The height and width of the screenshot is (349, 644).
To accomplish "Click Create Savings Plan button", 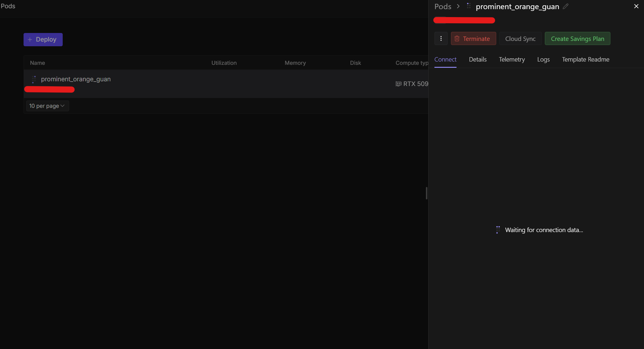I will click(577, 39).
